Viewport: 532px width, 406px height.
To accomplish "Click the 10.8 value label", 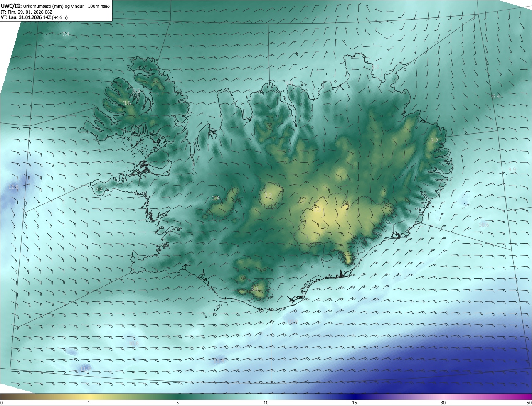I will coord(133,343).
